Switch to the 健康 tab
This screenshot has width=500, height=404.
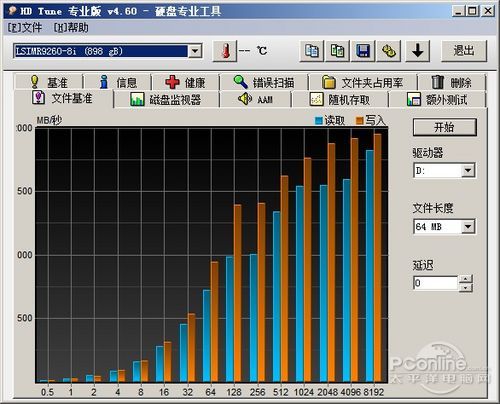coord(185,82)
